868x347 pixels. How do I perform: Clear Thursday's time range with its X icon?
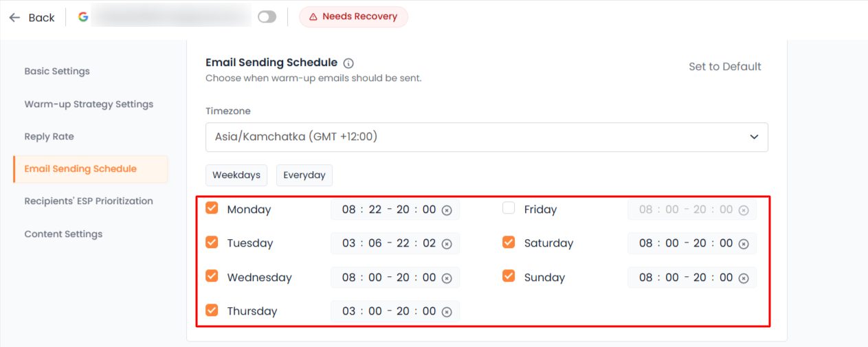click(x=447, y=312)
